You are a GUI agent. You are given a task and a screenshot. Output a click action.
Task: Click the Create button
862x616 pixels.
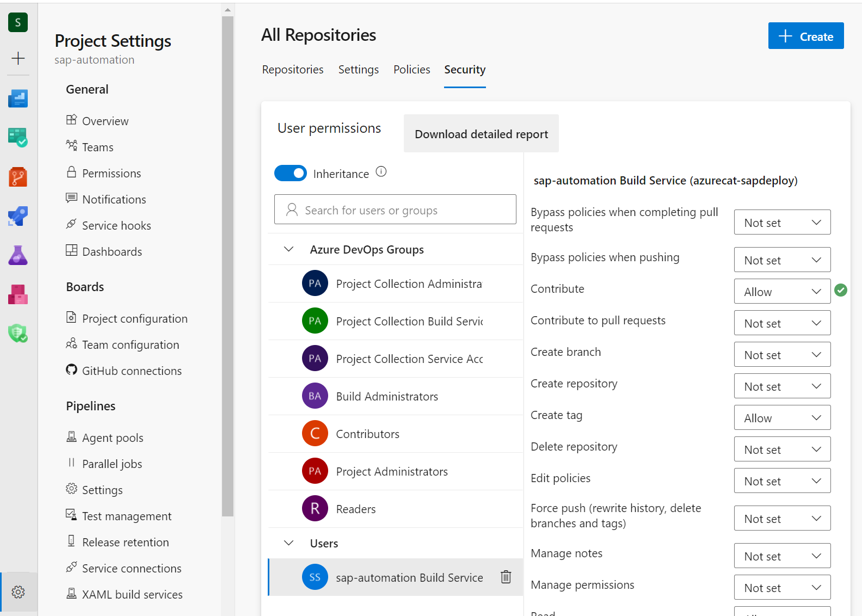[x=805, y=36]
